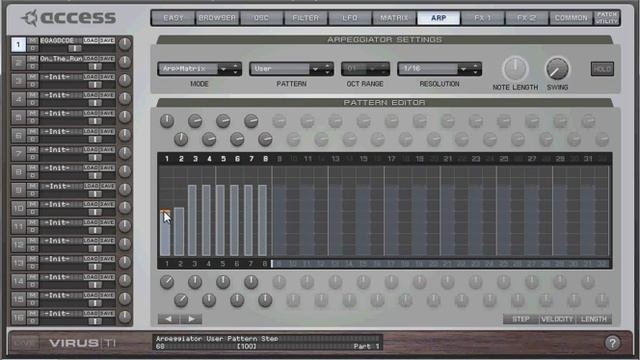Go to previous pattern page with left arrow

169,319
